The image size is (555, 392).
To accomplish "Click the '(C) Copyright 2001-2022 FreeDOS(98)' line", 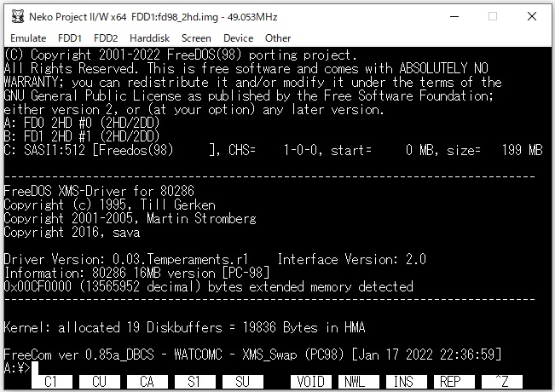I will (181, 55).
